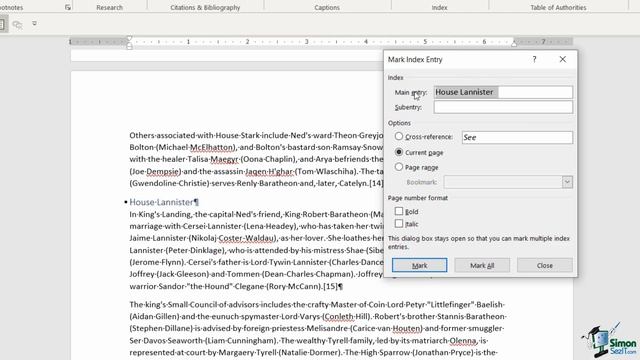Click the underlined name Conleth
Image resolution: width=640 pixels, height=360 pixels.
[338, 316]
